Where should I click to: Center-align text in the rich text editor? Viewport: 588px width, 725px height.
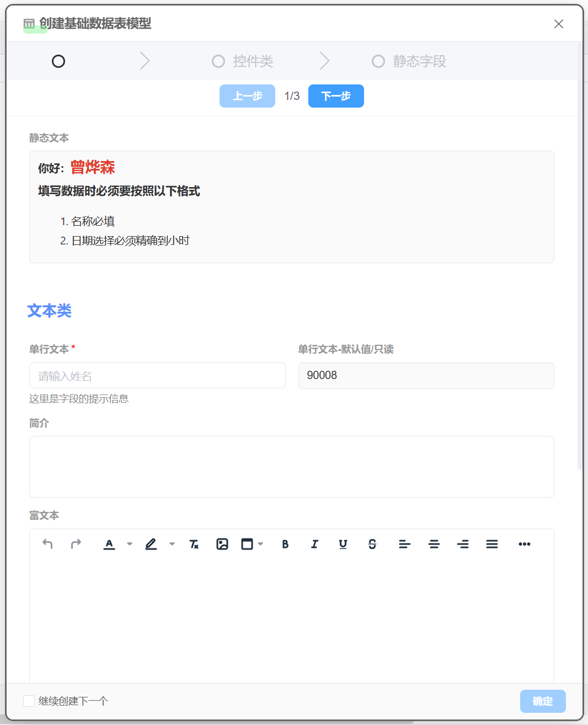[434, 544]
